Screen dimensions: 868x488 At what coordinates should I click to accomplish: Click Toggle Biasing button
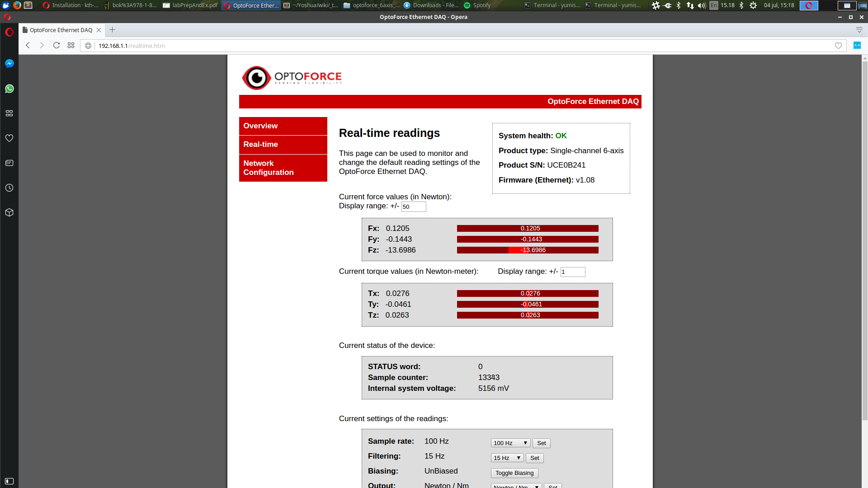[x=514, y=473]
